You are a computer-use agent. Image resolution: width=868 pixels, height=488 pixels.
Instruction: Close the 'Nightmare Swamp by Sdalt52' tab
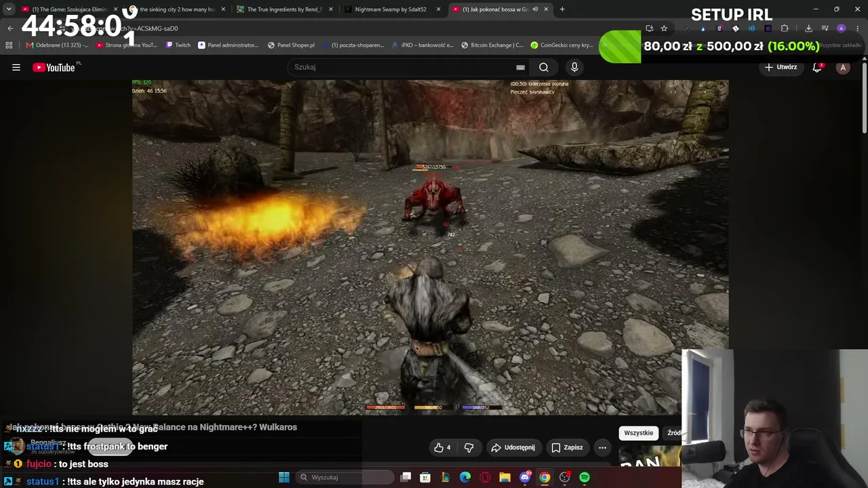[438, 9]
